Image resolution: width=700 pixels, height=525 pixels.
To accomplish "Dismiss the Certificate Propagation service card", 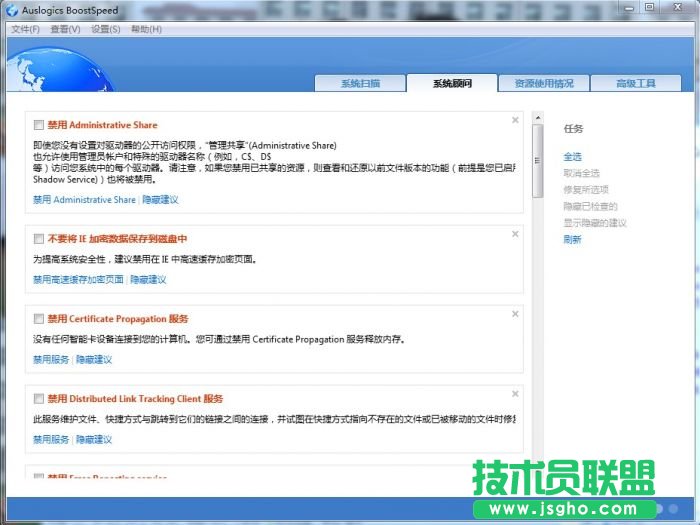I will (x=515, y=313).
